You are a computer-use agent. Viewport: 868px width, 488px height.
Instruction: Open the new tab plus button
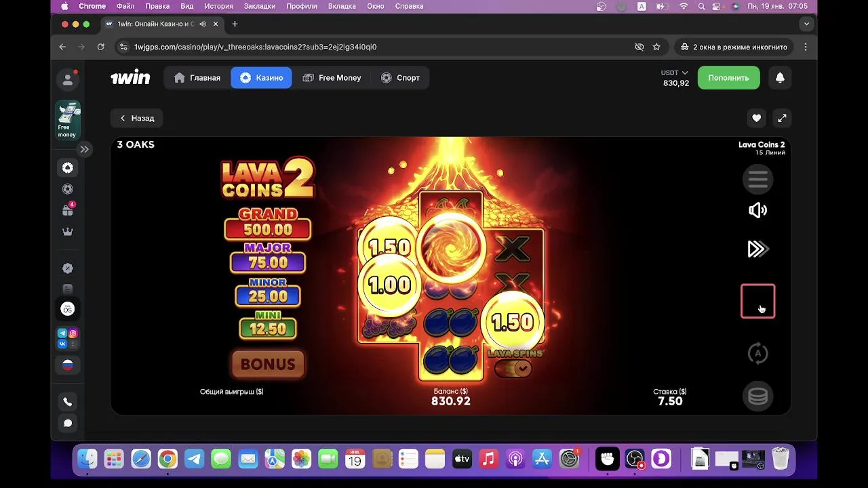click(x=235, y=24)
